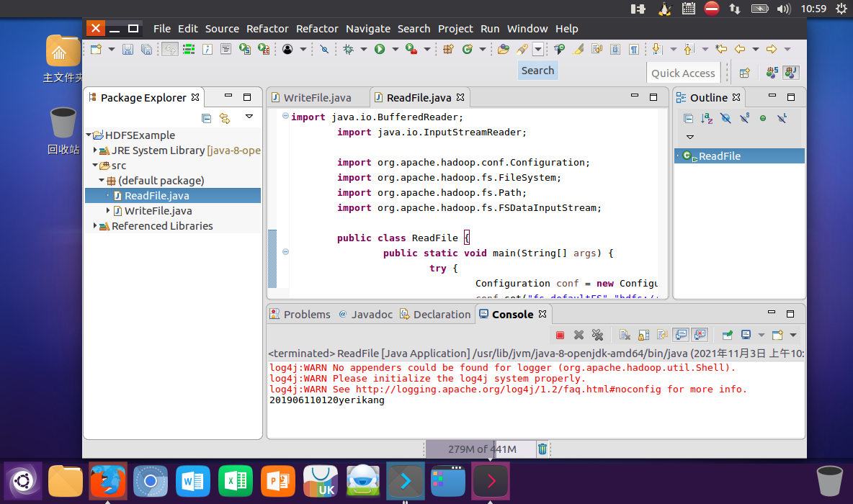853x504 pixels.
Task: Toggle Link with Editor in Package Explorer
Action: 225,118
